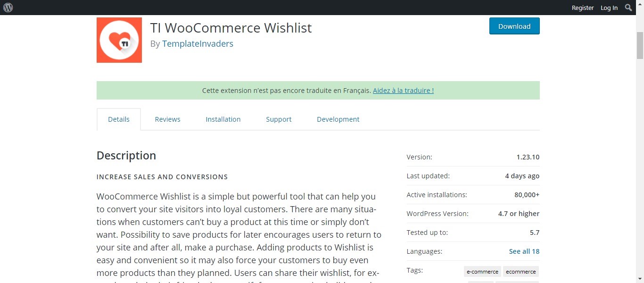Open the search magnifier icon
The image size is (644, 283).
pos(628,8)
